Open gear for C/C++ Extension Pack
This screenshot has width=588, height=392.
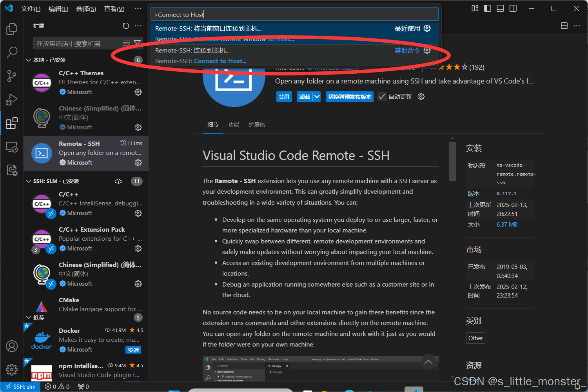(138, 249)
